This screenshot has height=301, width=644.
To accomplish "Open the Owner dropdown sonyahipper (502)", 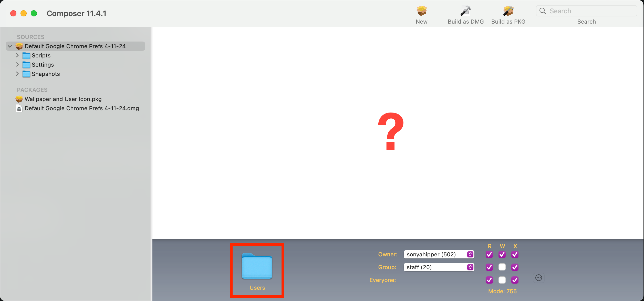I will point(439,254).
